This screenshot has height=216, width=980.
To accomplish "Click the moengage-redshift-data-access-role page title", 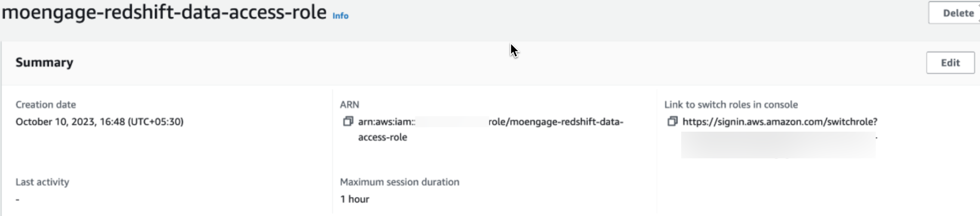I will 164,12.
